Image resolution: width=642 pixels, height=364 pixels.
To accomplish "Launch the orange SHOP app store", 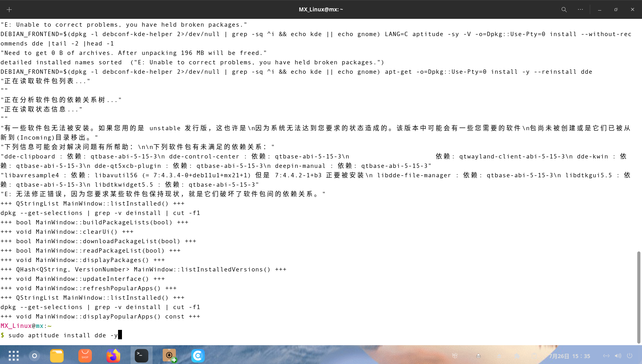I will coord(85,356).
